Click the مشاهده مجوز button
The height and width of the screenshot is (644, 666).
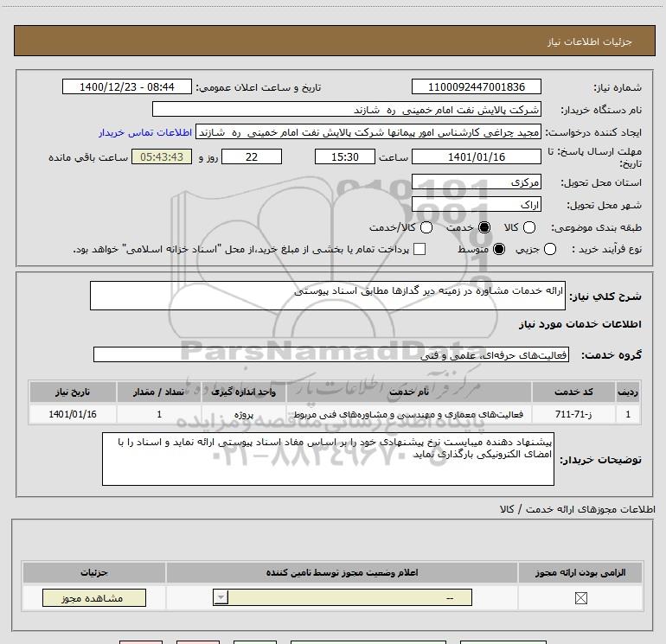[94, 597]
